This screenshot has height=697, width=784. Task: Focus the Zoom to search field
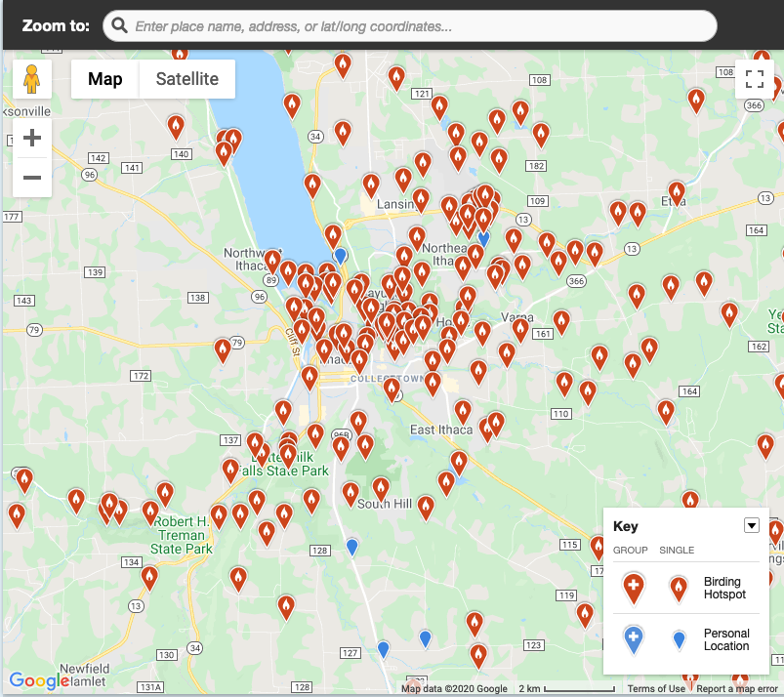coord(409,26)
